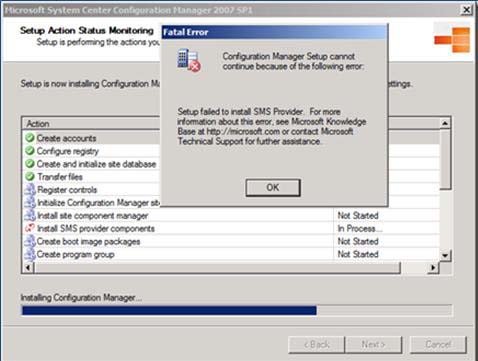The width and height of the screenshot is (478, 361).
Task: Click the installation progress bar
Action: click(237, 311)
